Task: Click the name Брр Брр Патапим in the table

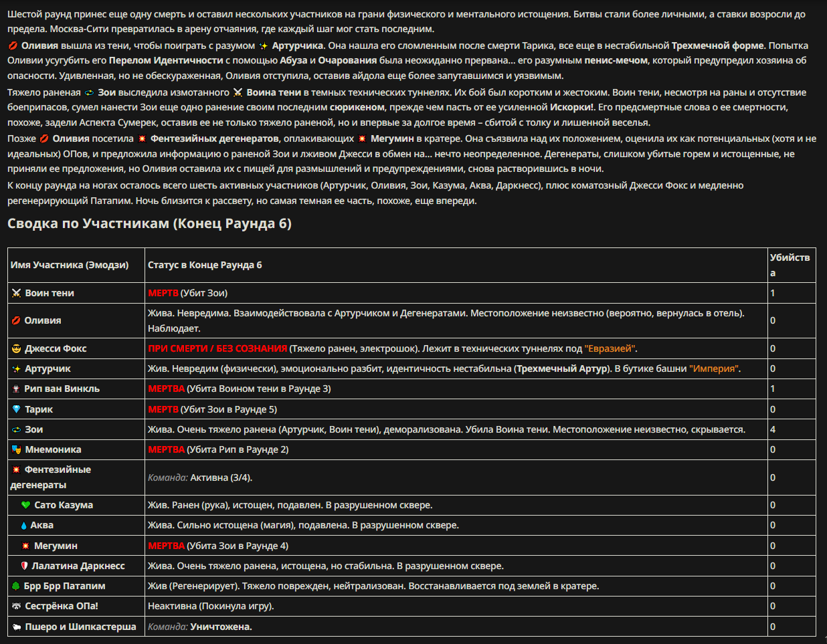Action: (x=64, y=586)
